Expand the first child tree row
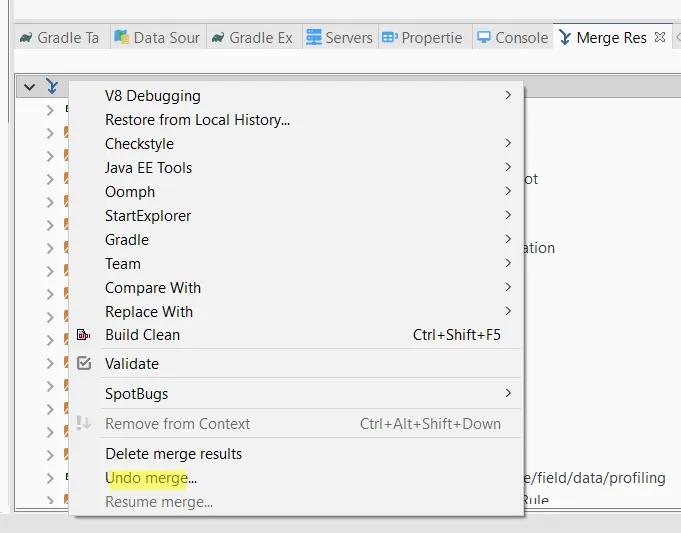This screenshot has width=681, height=533. [x=50, y=110]
